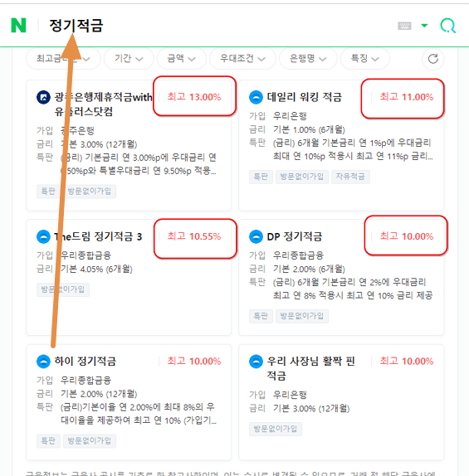Click the refresh filters circular arrow icon
The height and width of the screenshot is (476, 469).
tap(432, 59)
